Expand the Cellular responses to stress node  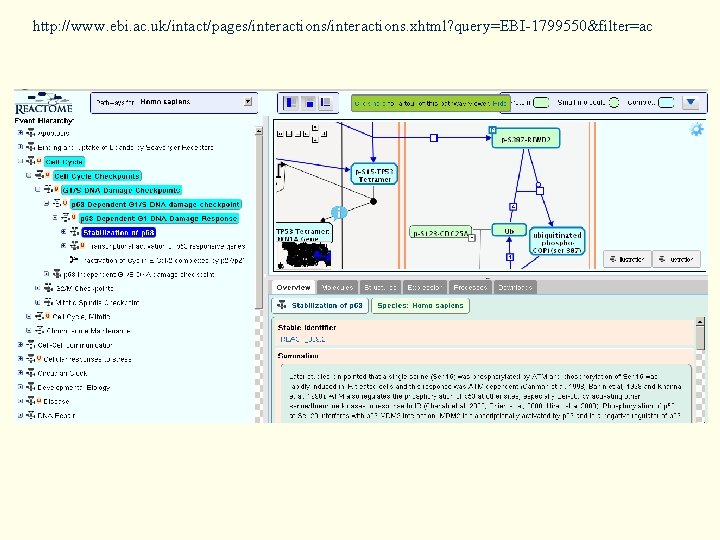(20, 358)
